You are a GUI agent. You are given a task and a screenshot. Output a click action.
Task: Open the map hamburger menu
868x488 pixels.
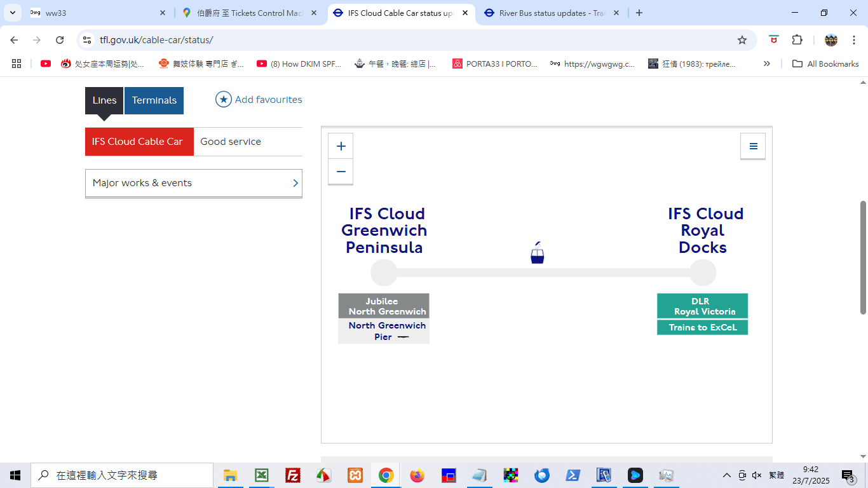[753, 146]
